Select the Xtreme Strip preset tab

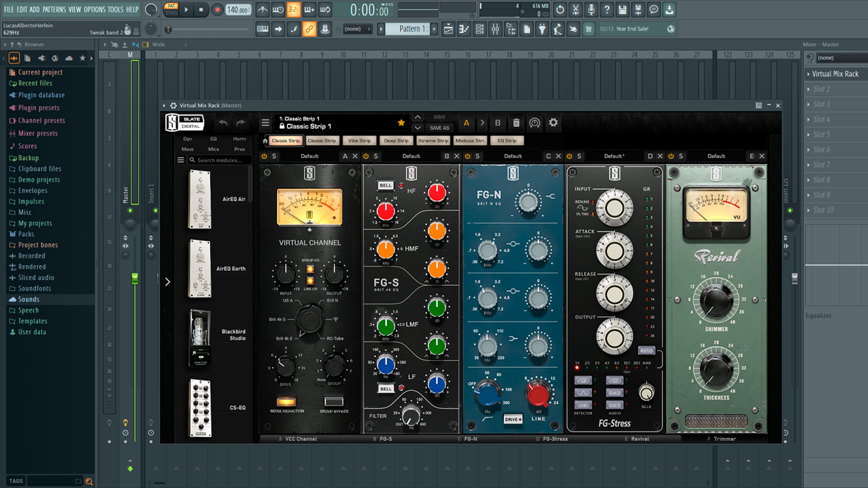pos(433,140)
